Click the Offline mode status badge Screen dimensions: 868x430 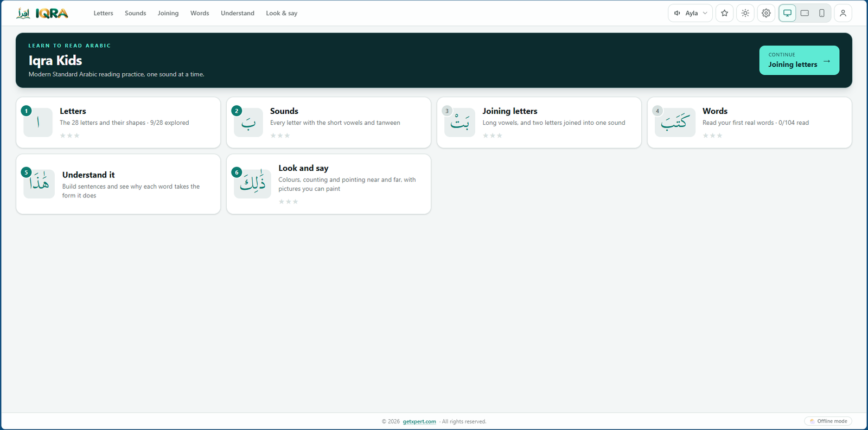coord(828,421)
